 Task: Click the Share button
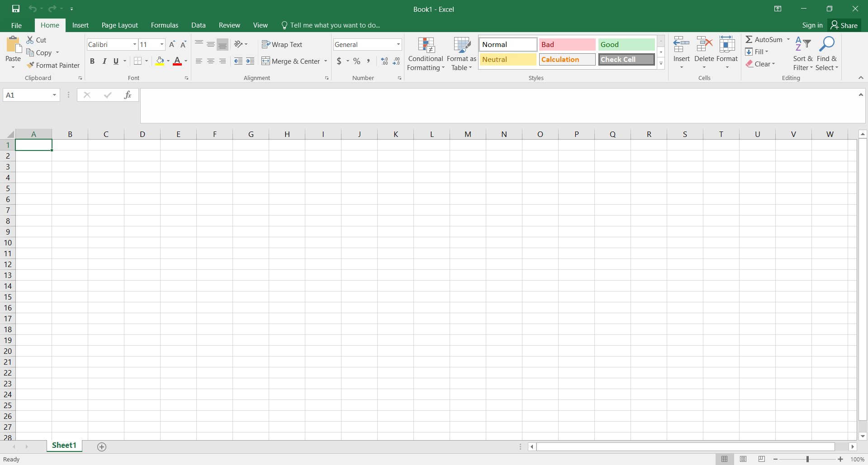844,25
